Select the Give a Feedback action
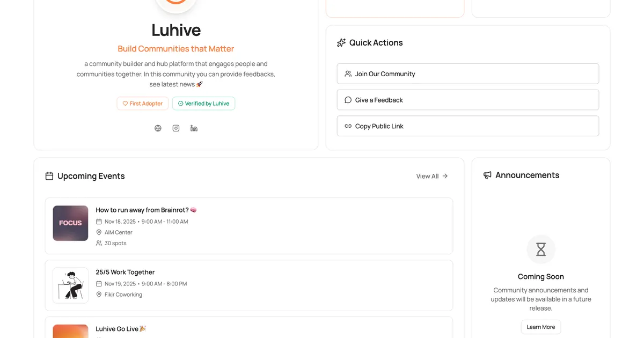The width and height of the screenshot is (644, 338). point(467,100)
